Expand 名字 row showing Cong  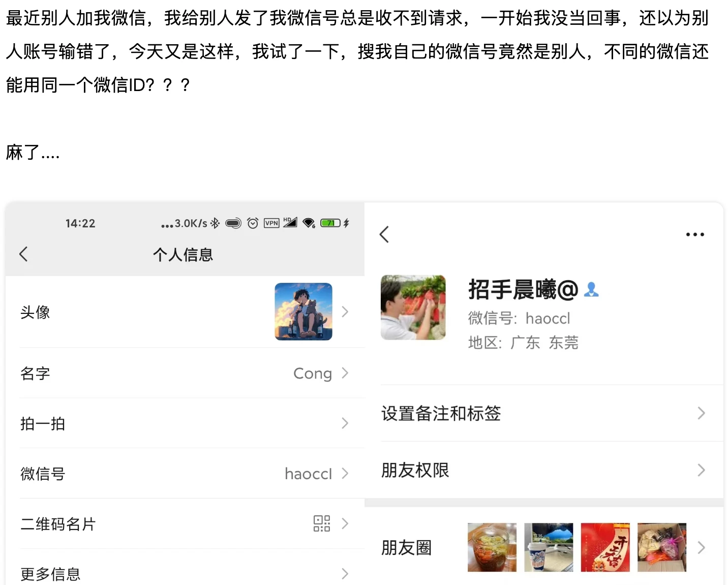(x=345, y=373)
